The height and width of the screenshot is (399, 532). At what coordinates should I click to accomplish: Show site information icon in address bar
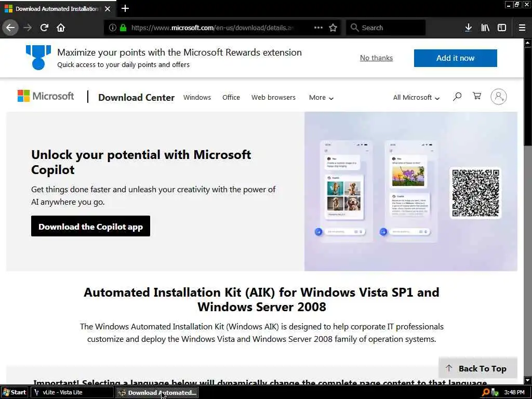click(x=112, y=28)
